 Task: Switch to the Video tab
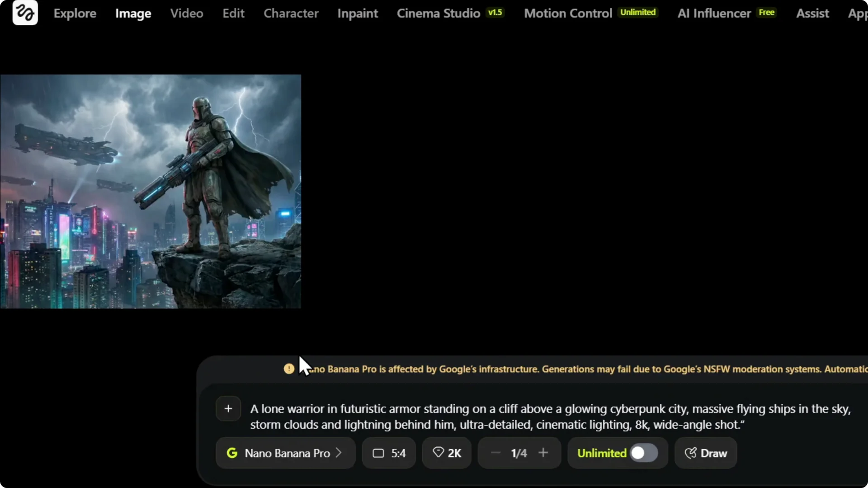tap(186, 13)
